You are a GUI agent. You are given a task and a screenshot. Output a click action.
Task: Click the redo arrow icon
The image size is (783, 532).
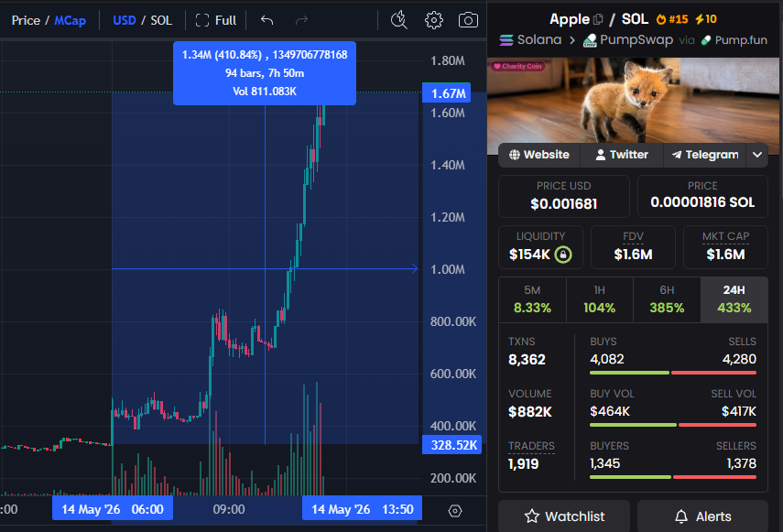[x=301, y=20]
